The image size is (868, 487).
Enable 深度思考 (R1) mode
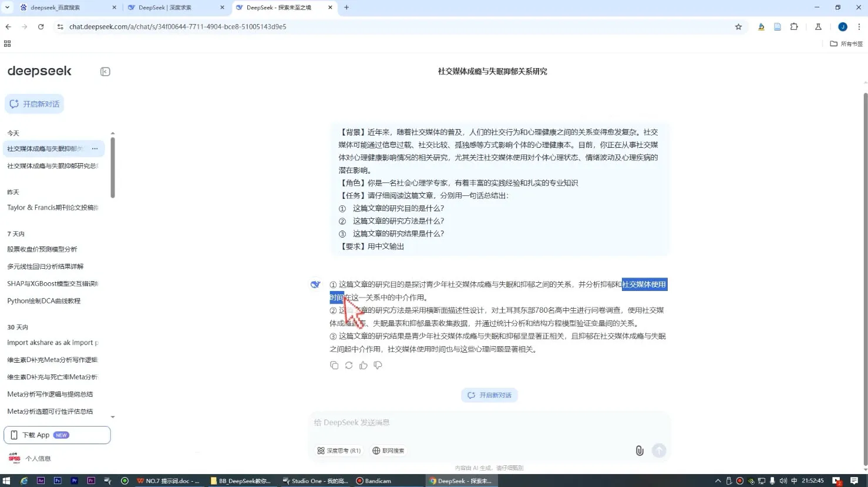click(339, 451)
